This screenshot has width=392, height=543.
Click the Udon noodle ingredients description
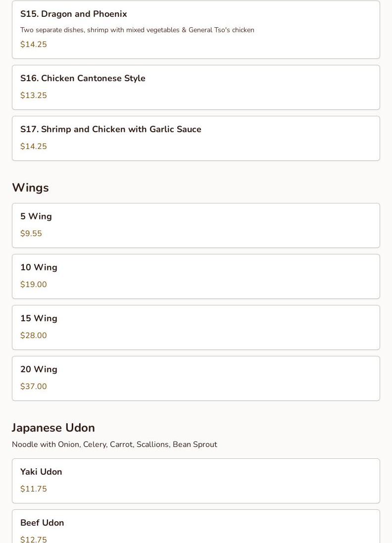[x=114, y=444]
